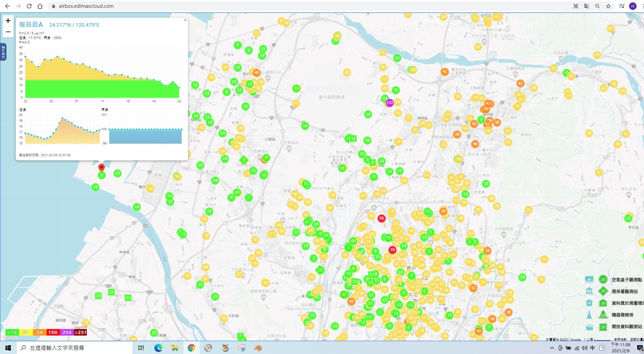Click the 龍昌路A station title
This screenshot has height=354, width=644.
click(31, 25)
